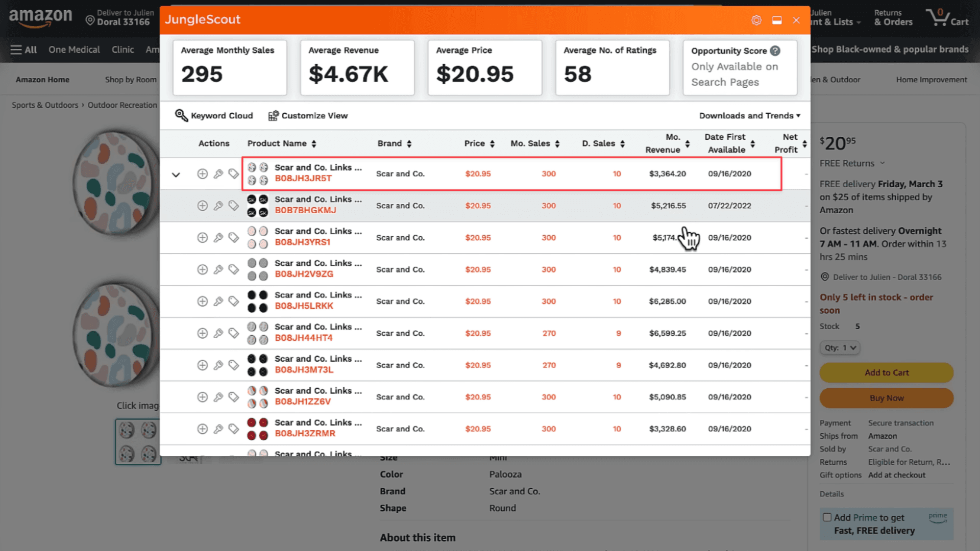Click pin icon for B08JH5LRKK row
Image resolution: width=980 pixels, height=551 pixels.
(x=218, y=302)
